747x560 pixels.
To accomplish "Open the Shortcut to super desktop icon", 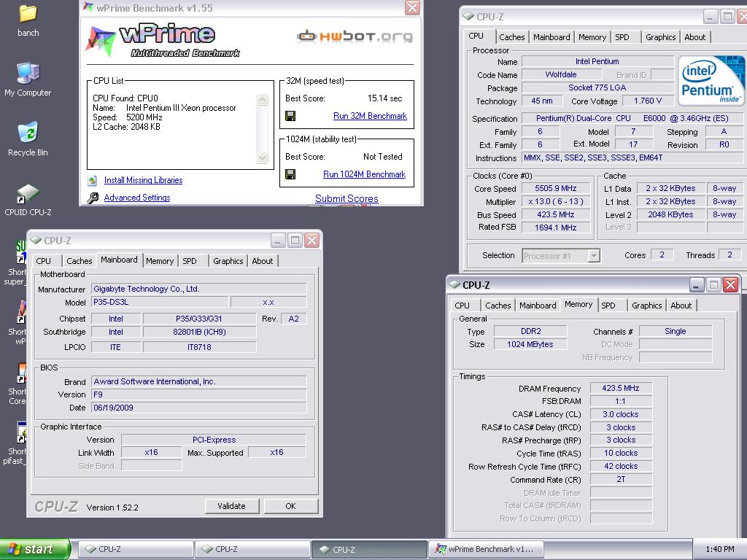I will 21,252.
